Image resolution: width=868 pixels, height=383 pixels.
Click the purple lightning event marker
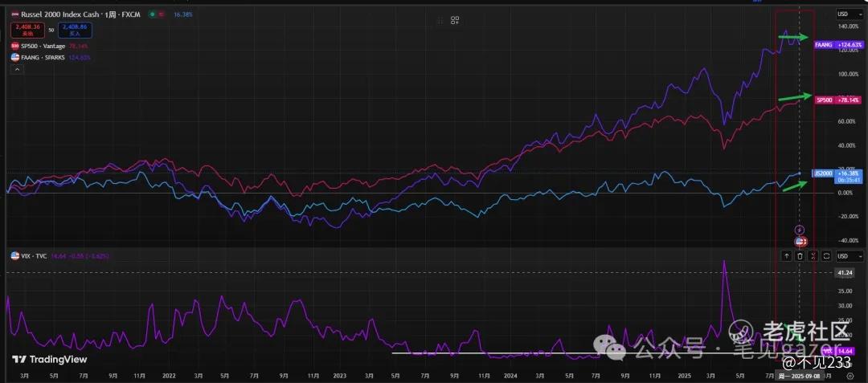[x=800, y=230]
